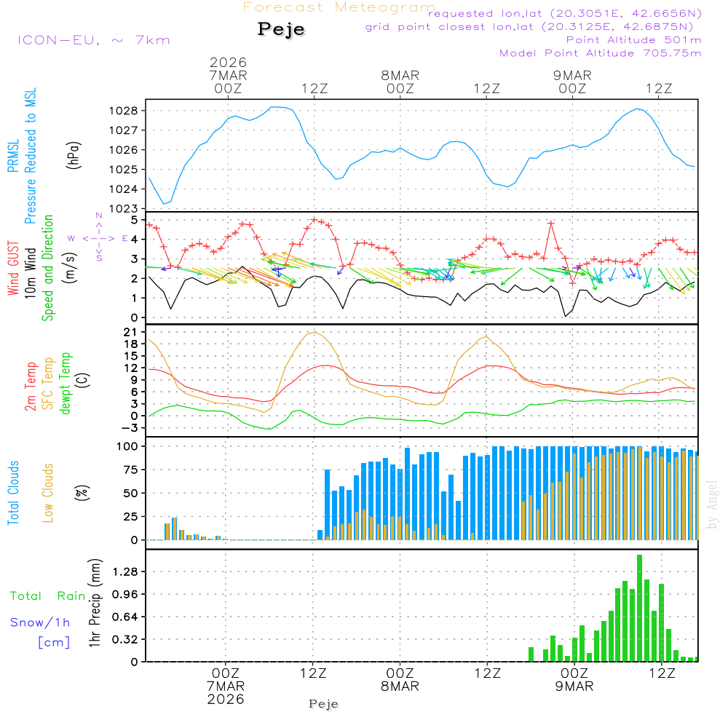
Task: Click the Low Clouds legend label
Action: 48,493
